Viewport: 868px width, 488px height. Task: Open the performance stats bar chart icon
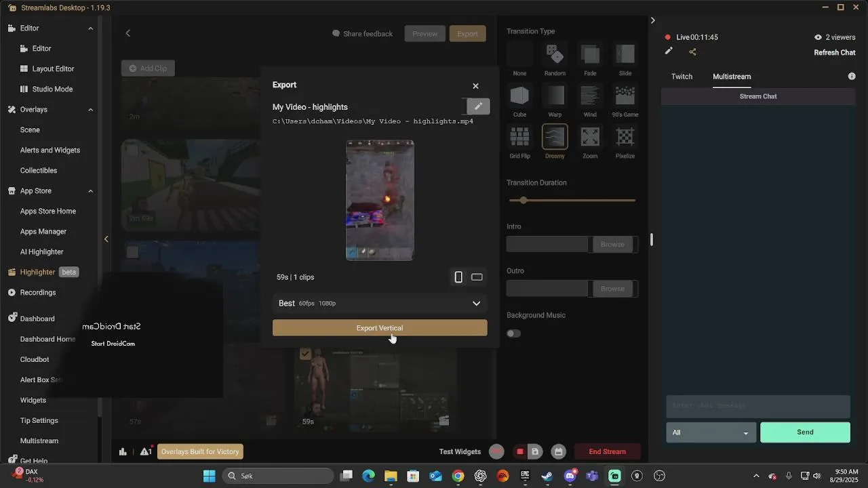(x=123, y=451)
